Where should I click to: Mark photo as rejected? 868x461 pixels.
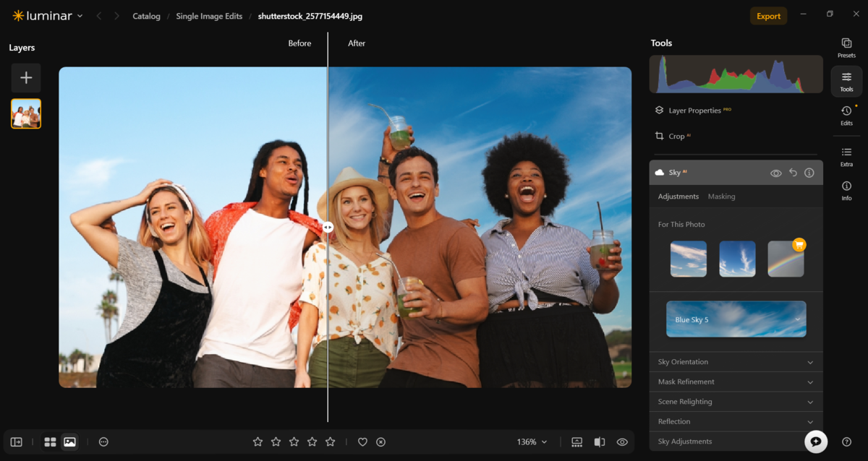pos(381,441)
